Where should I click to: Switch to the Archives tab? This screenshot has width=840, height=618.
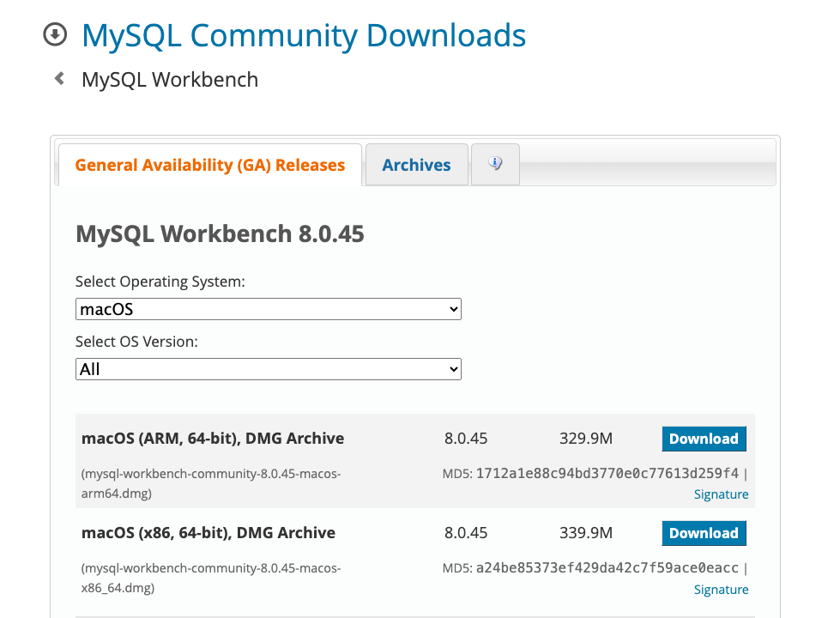coord(416,165)
